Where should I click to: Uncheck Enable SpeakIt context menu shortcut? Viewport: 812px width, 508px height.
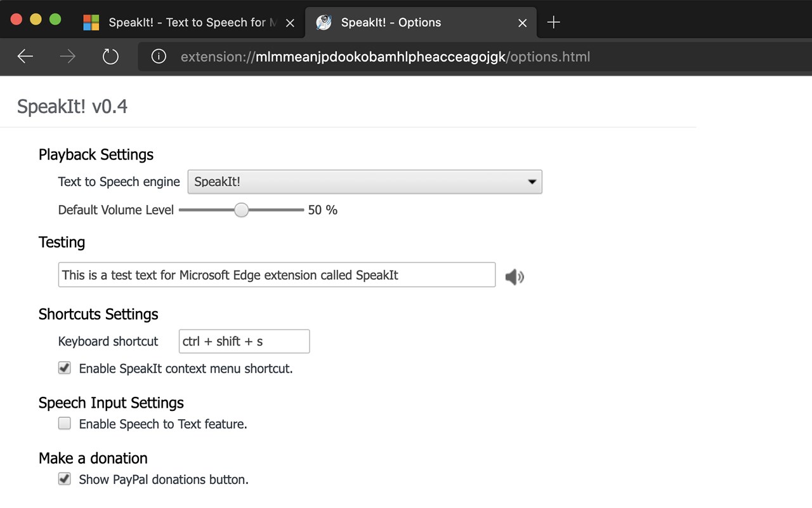pyautogui.click(x=65, y=368)
